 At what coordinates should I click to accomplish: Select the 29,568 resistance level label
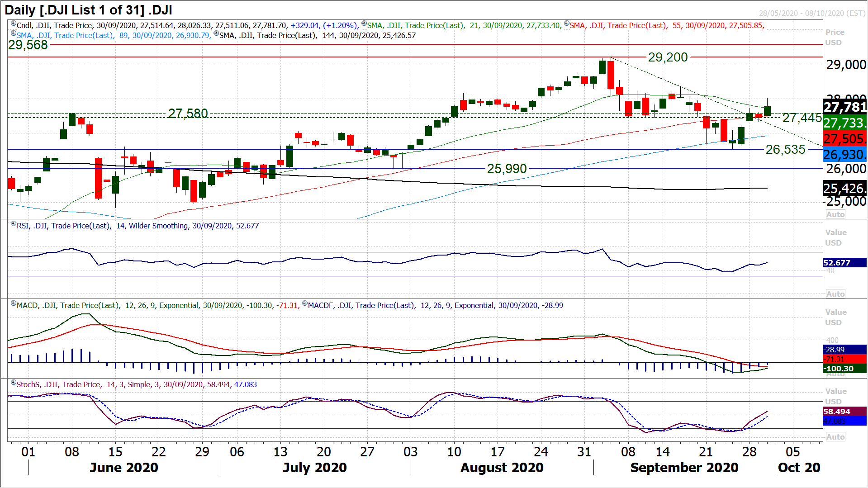click(x=28, y=45)
